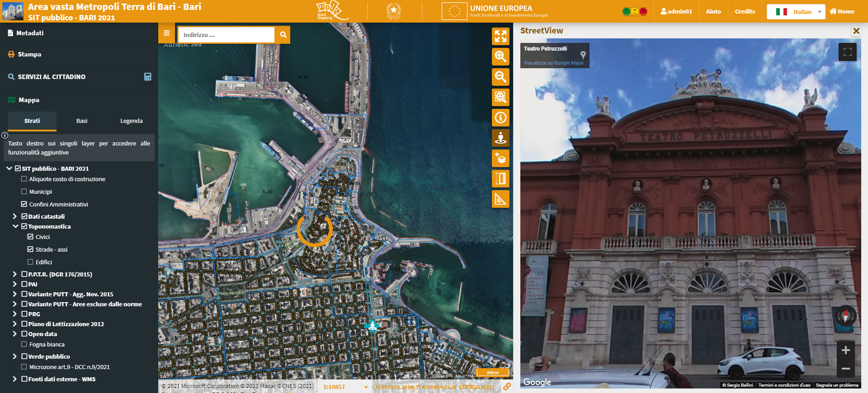Click the address search magnifier button
Image resolution: width=868 pixels, height=393 pixels.
pos(283,35)
